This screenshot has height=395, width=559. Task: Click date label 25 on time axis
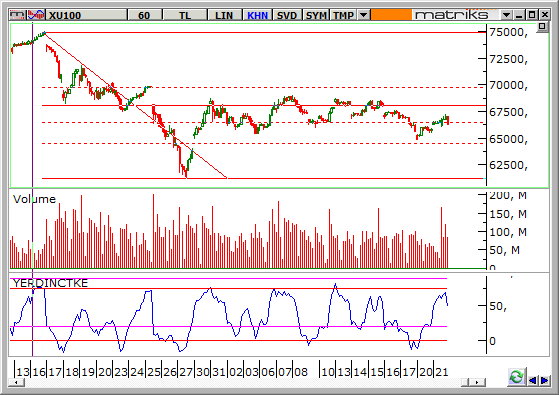tap(154, 372)
